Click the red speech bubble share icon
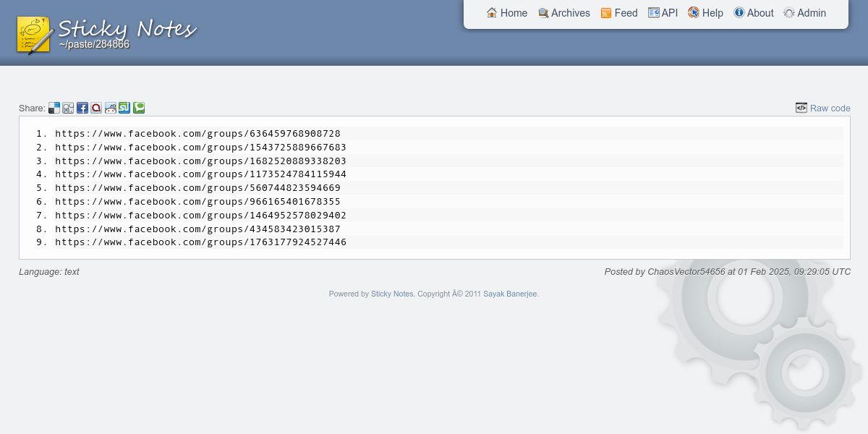 click(x=96, y=109)
